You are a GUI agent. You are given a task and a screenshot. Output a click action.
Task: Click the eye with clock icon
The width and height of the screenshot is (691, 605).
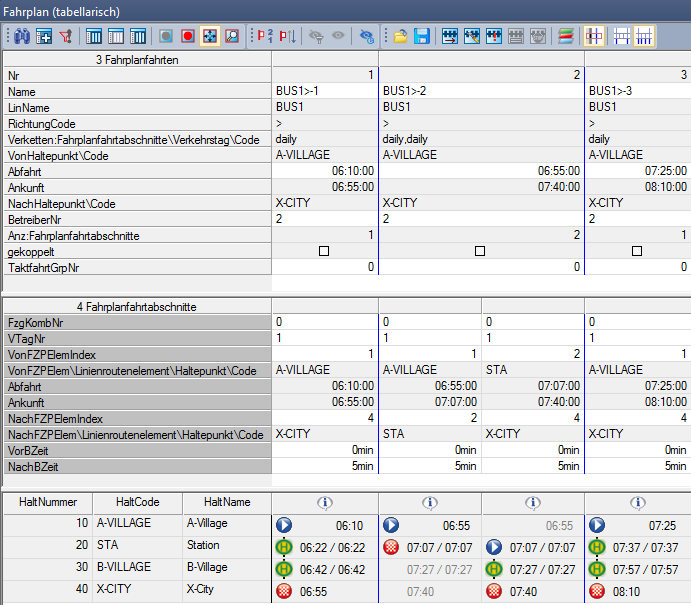(x=368, y=37)
